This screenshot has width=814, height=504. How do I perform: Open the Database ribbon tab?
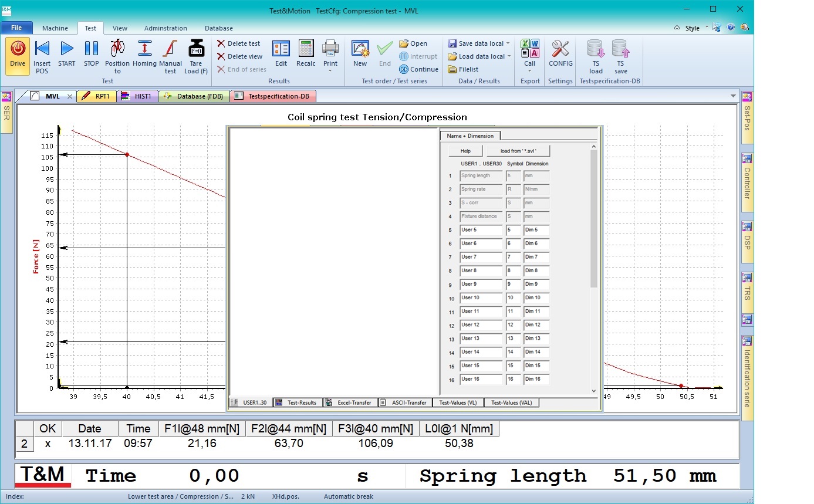(219, 28)
